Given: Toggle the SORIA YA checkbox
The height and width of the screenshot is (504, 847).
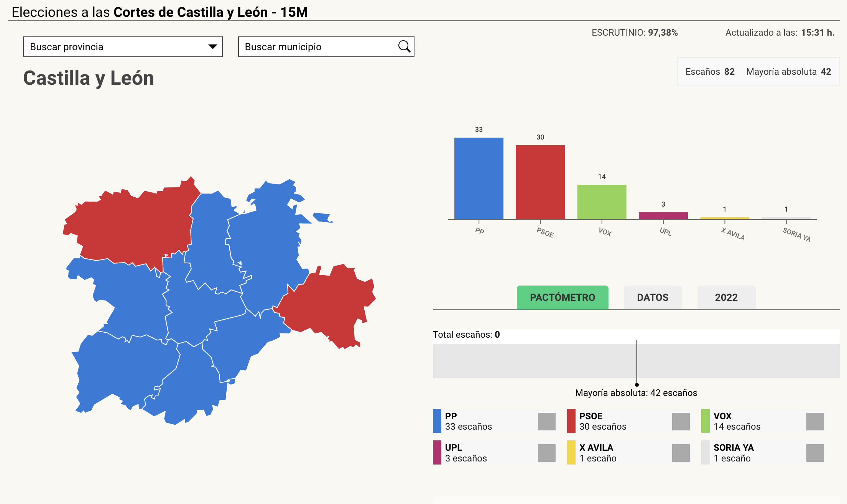Looking at the screenshot, I should point(815,453).
